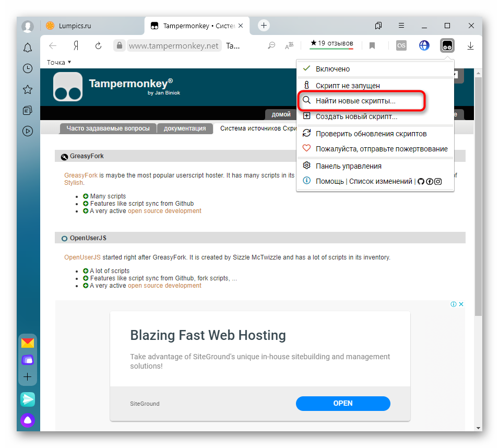Open notifications bell in sidebar
This screenshot has height=448, width=499.
coord(28,48)
